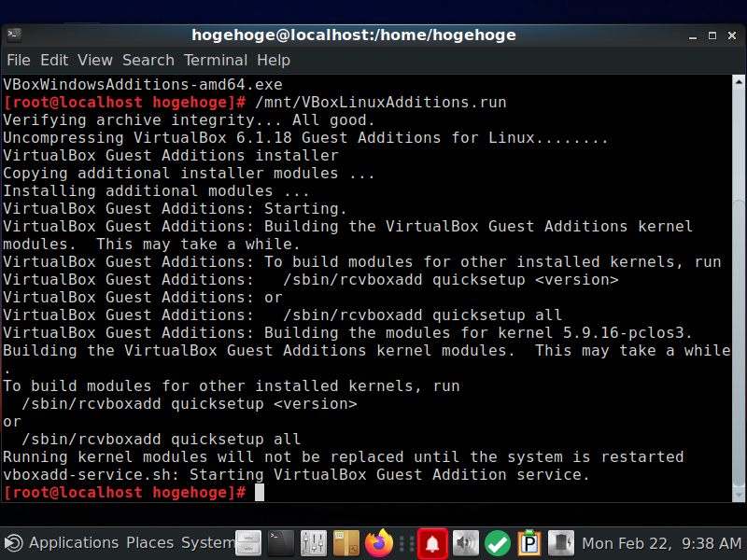Screen dimensions: 747x560
Task: Open the package manager box icon
Action: click(x=346, y=543)
